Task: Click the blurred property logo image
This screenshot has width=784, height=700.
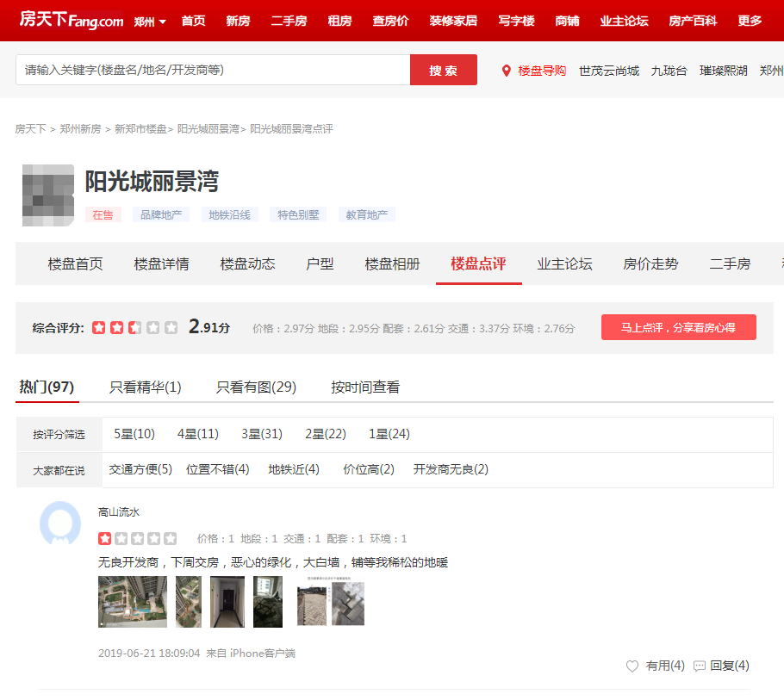Action: point(48,195)
